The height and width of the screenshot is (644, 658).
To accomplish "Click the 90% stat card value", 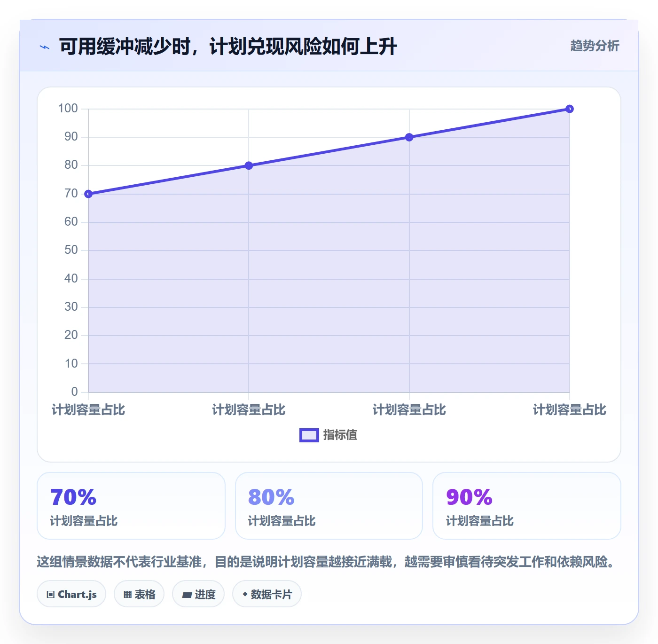I will click(469, 497).
